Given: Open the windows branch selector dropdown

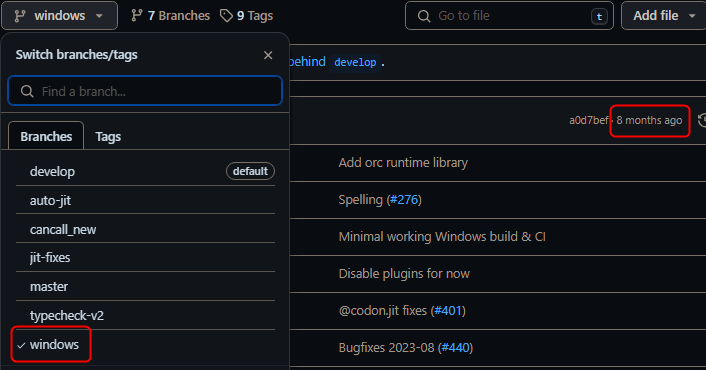Looking at the screenshot, I should (59, 16).
